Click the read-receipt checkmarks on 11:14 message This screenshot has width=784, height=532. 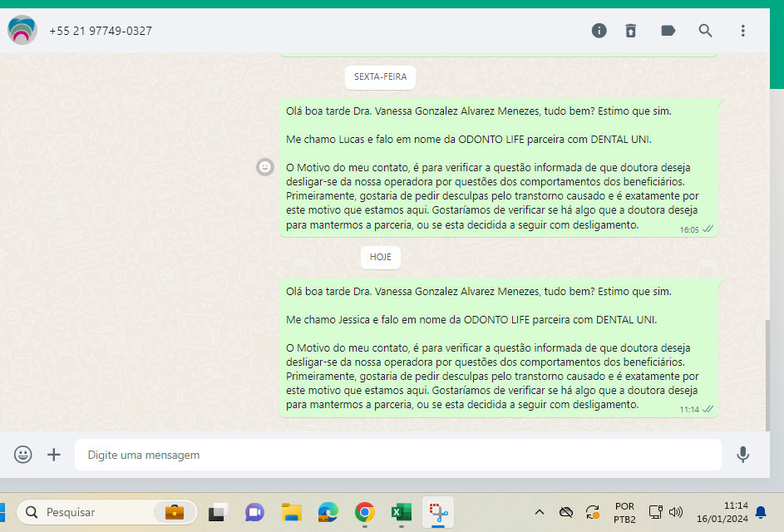(708, 409)
